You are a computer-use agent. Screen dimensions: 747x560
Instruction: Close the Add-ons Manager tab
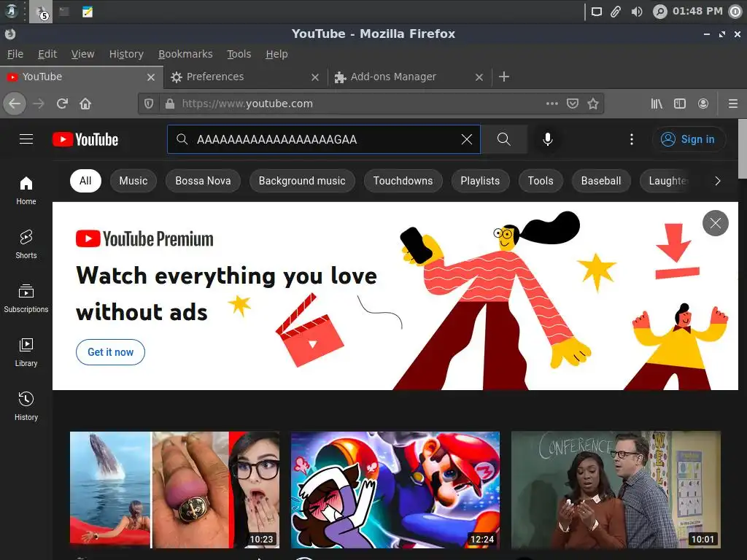[479, 77]
